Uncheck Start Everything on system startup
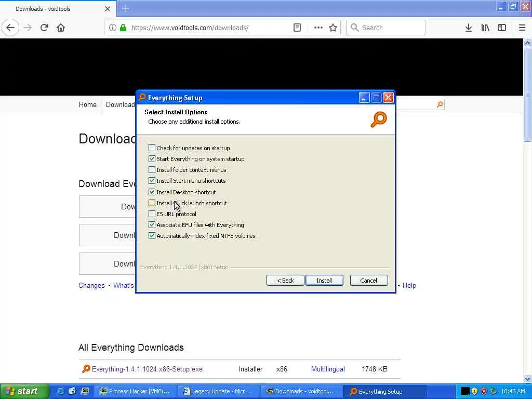The image size is (532, 399). [x=152, y=159]
